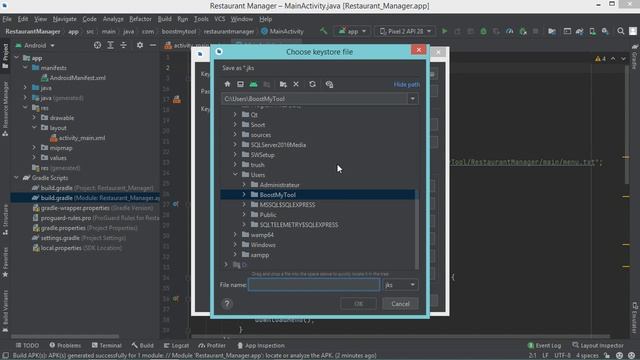Open the Terminal tool window tab
The image size is (640, 360).
[x=107, y=345]
